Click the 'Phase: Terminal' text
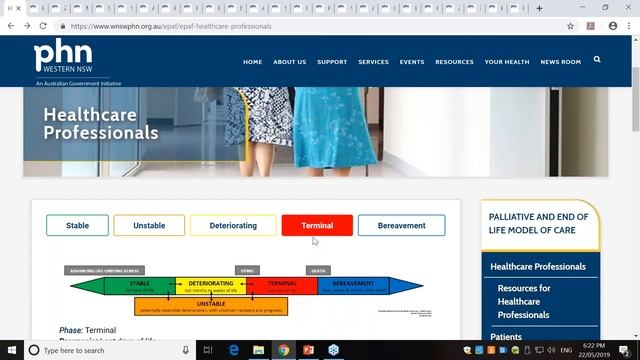This screenshot has width=640, height=360. click(88, 330)
